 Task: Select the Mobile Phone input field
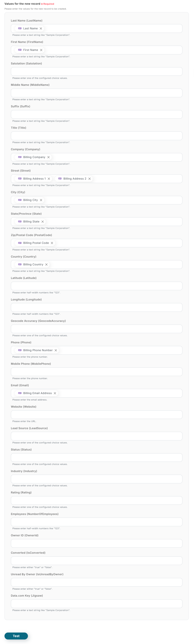click(x=96, y=372)
